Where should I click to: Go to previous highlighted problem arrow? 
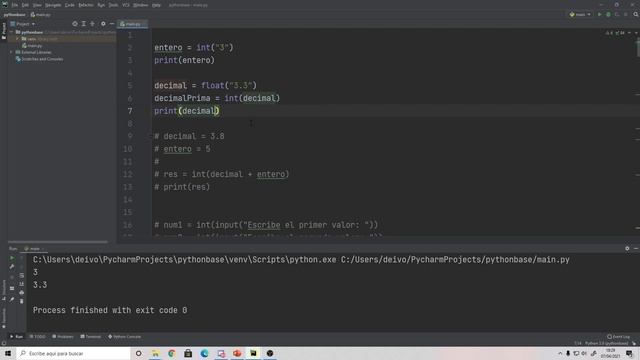pyautogui.click(x=629, y=33)
